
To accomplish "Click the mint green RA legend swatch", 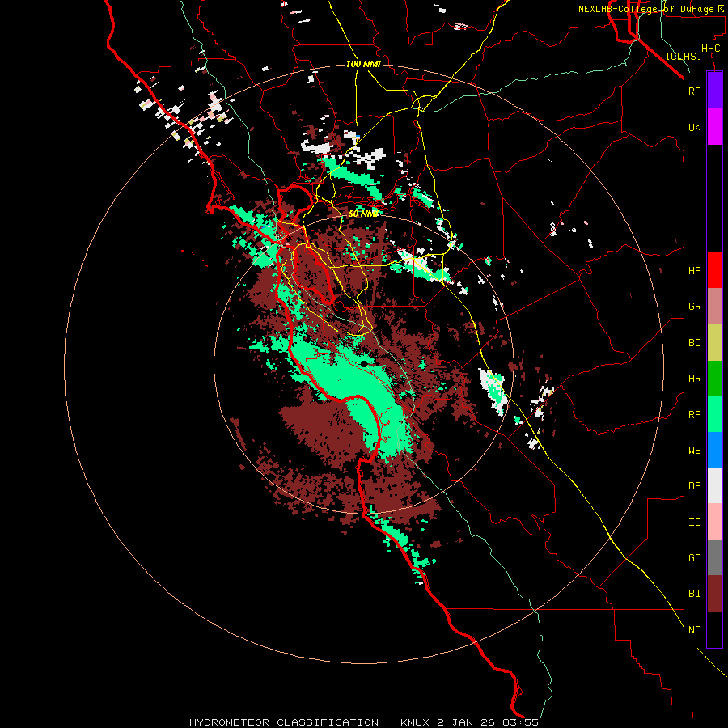I will pos(714,414).
